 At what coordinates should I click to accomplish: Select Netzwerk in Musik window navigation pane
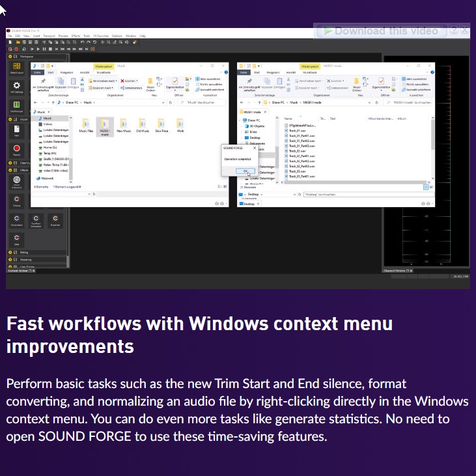(x=45, y=178)
